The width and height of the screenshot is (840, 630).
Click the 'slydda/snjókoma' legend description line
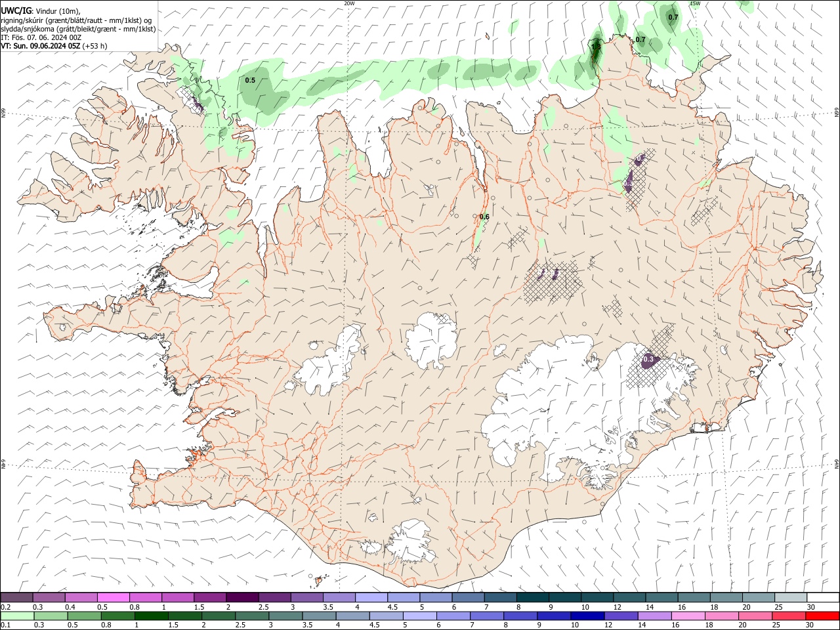(78, 29)
